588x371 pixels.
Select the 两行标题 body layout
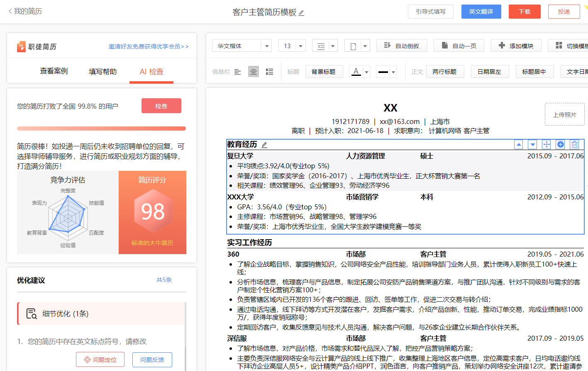tap(444, 72)
